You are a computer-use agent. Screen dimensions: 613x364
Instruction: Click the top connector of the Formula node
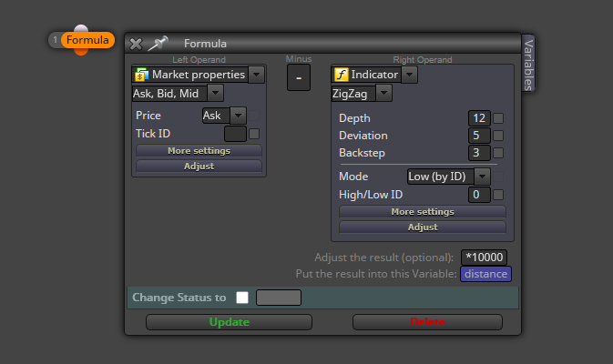tap(81, 28)
